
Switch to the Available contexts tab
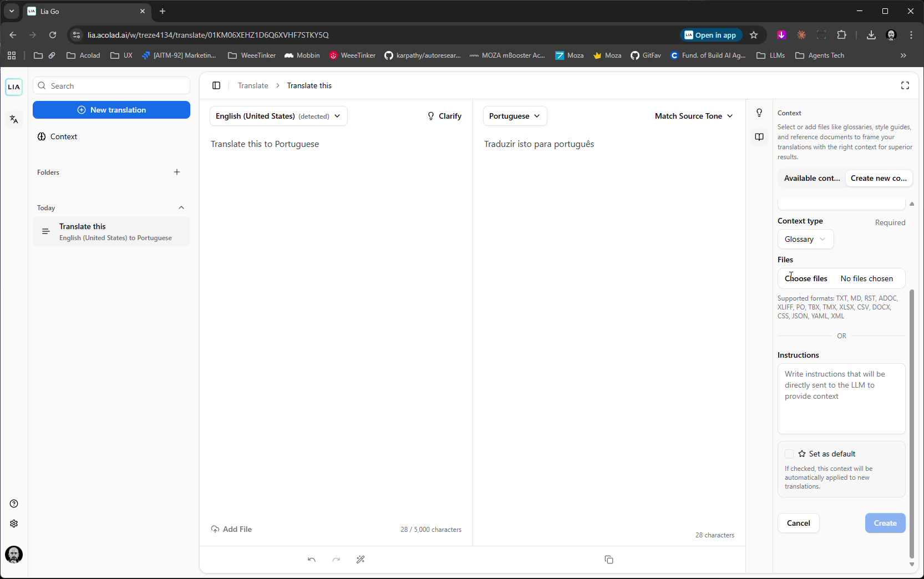point(811,178)
